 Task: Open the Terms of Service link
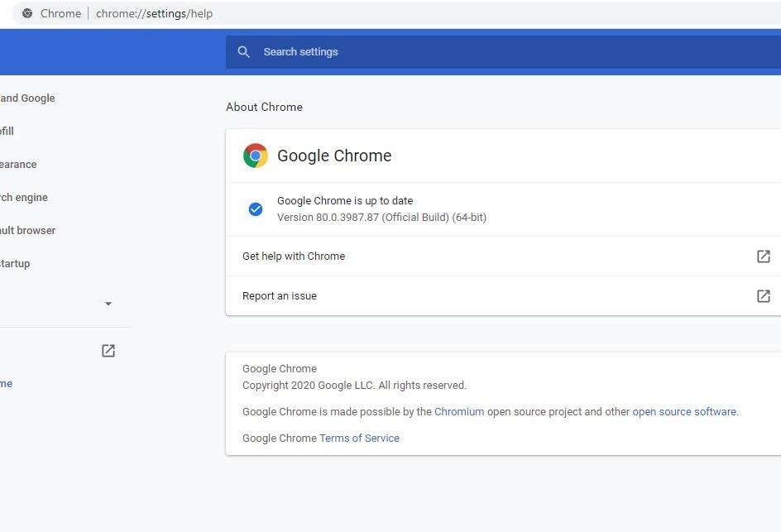tap(359, 438)
